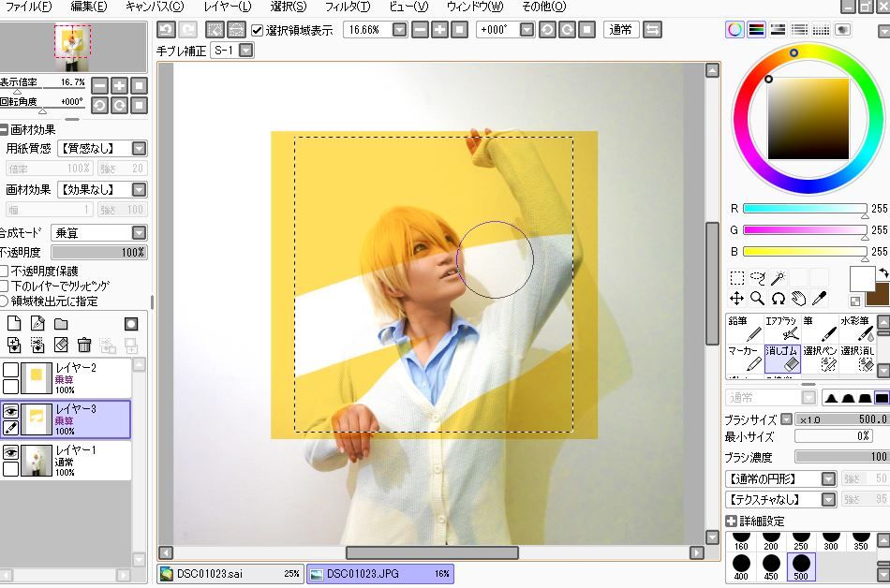
Task: Click the 通常 view mode button
Action: (620, 29)
